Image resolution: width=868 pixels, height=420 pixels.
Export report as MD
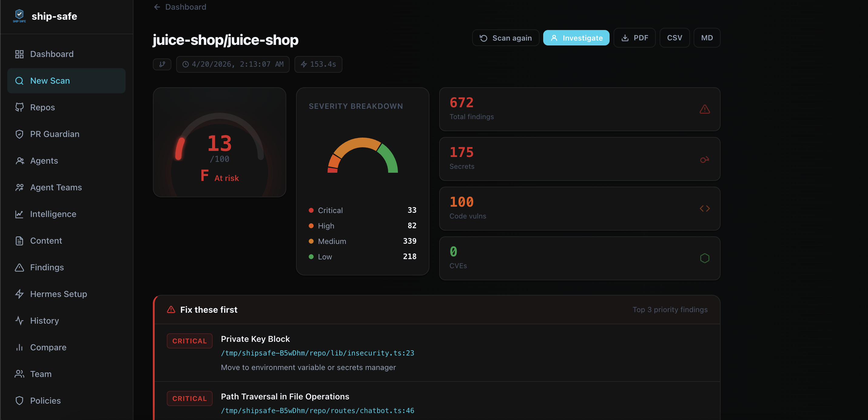tap(707, 38)
